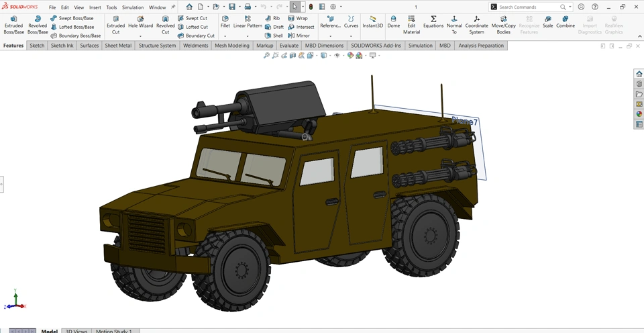The width and height of the screenshot is (644, 333).
Task: Open the Curves dropdown menu
Action: click(351, 36)
